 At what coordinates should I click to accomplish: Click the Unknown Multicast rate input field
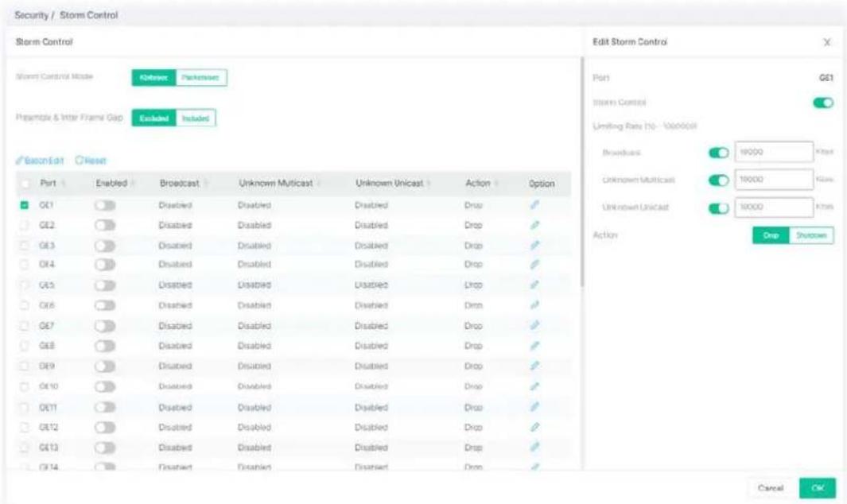(774, 180)
